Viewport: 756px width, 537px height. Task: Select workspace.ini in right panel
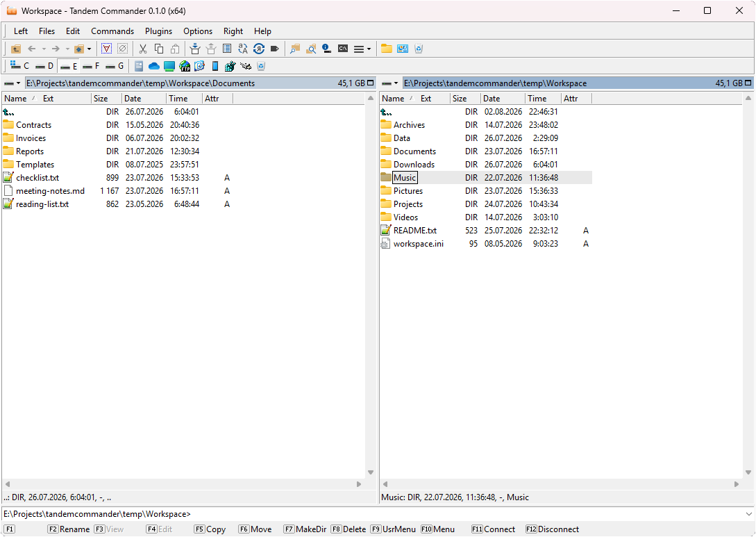419,244
